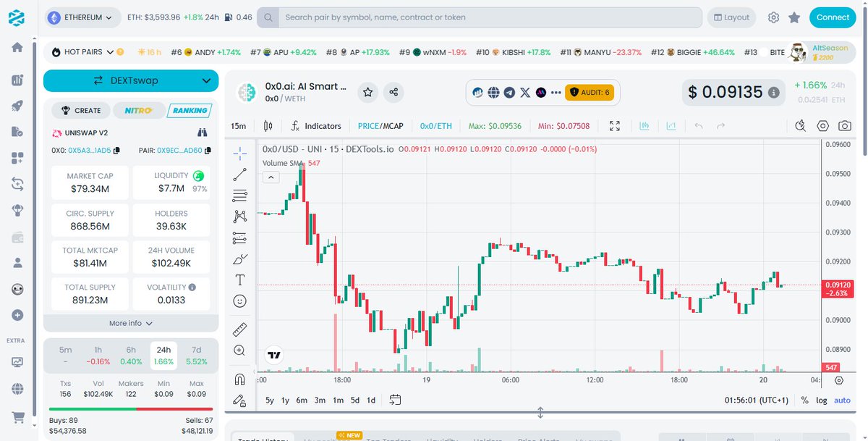Show more social links ellipsis

click(x=556, y=93)
